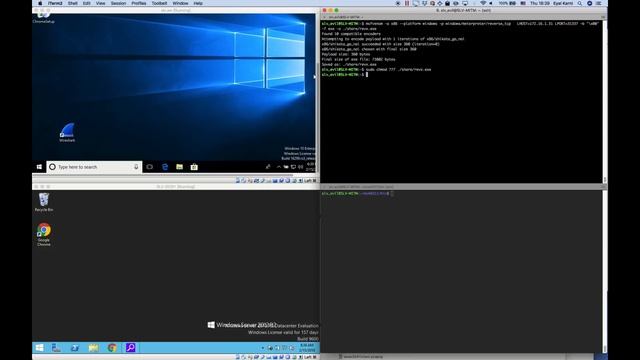Viewport: 640px width, 360px height.
Task: Expand hidden tray icons in Server taskbar
Action: [x=262, y=348]
